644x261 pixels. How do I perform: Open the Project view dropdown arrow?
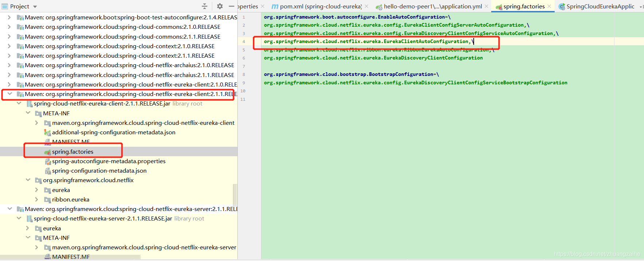[x=35, y=7]
